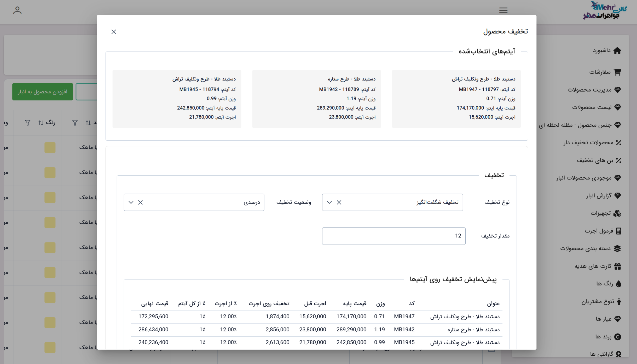Screen dimensions: 637x364
Task: Click the گارانتی ها award icon
Action: pyautogui.click(x=618, y=354)
